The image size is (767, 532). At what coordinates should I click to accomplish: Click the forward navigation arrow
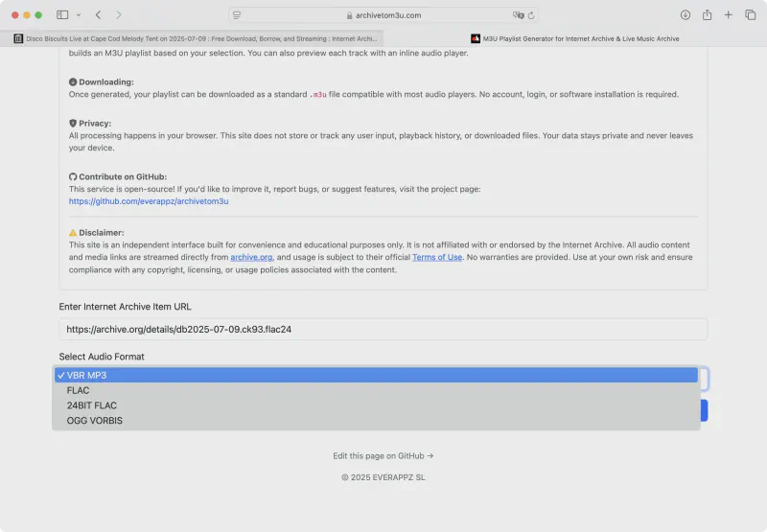(x=118, y=15)
